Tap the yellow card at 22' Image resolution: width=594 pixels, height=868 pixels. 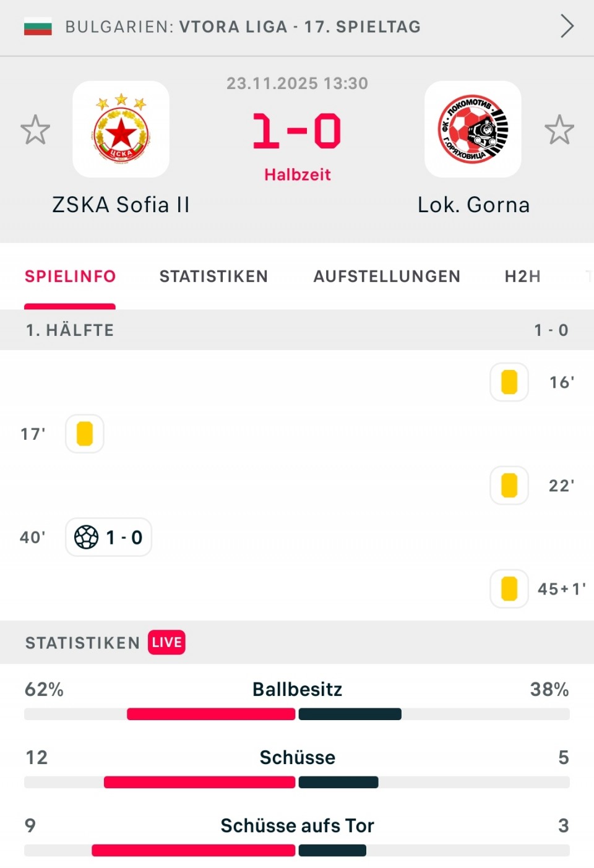pyautogui.click(x=509, y=486)
